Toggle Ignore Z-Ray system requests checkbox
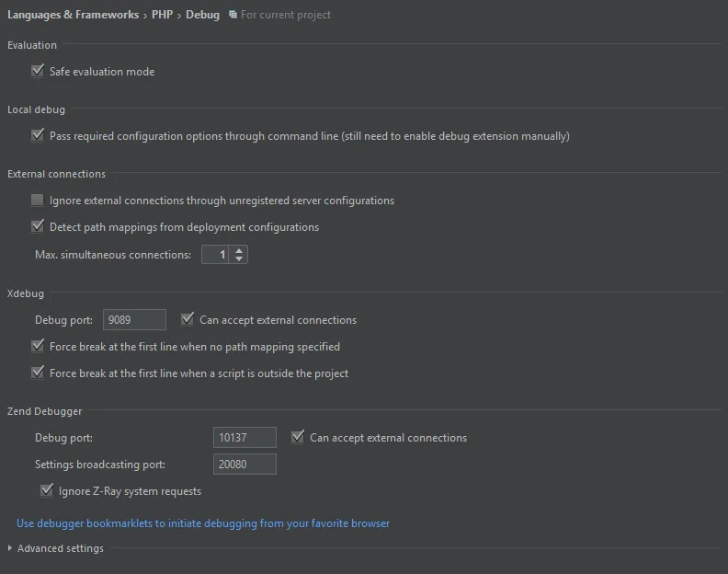The width and height of the screenshot is (728, 574). pos(47,491)
